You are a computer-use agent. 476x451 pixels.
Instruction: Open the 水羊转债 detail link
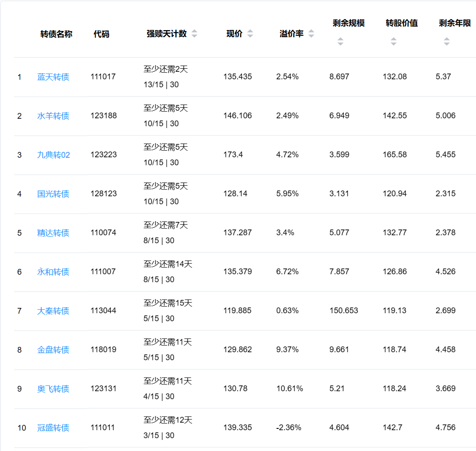(x=53, y=116)
